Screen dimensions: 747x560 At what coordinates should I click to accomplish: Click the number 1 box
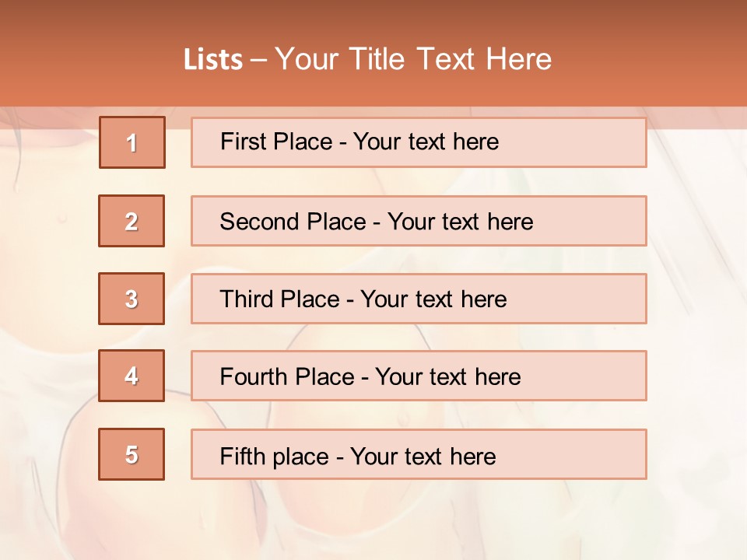132,142
